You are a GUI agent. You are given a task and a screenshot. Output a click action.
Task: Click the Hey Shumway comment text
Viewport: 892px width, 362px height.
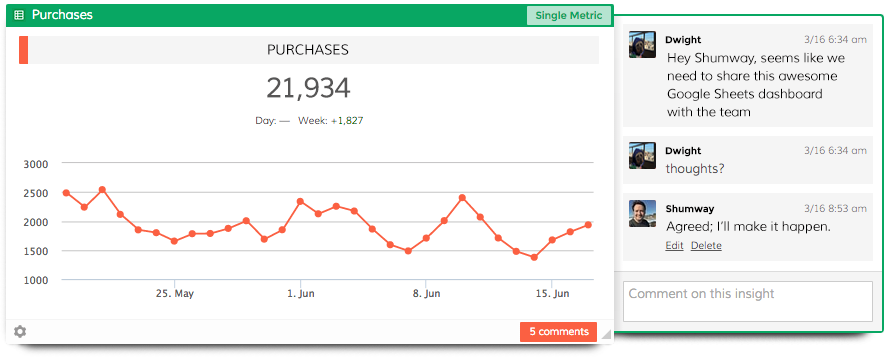click(756, 85)
